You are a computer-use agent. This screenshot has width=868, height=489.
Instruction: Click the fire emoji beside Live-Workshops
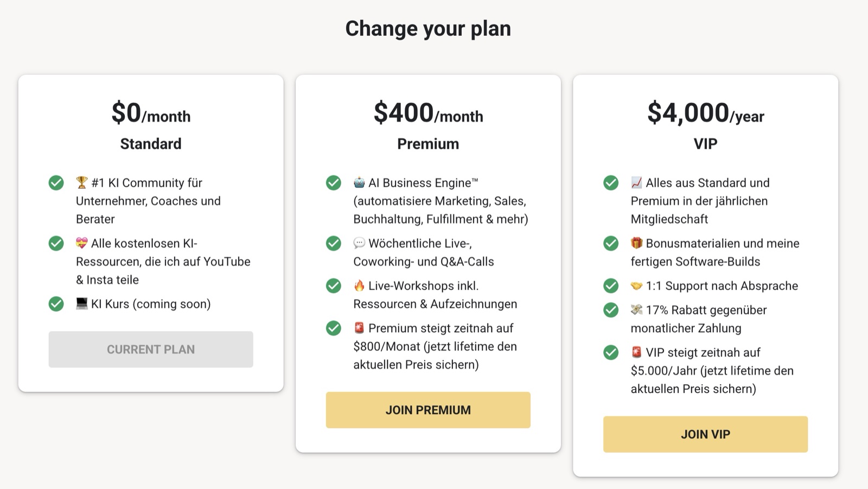(x=359, y=285)
